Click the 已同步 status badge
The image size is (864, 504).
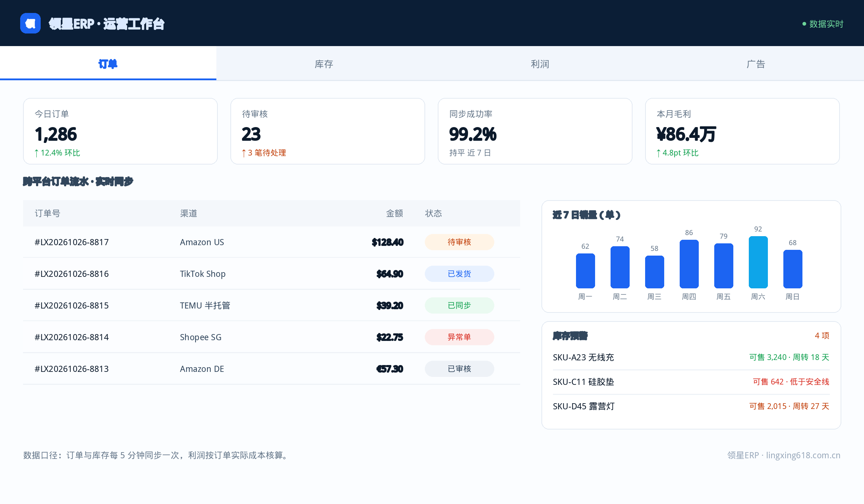click(459, 305)
